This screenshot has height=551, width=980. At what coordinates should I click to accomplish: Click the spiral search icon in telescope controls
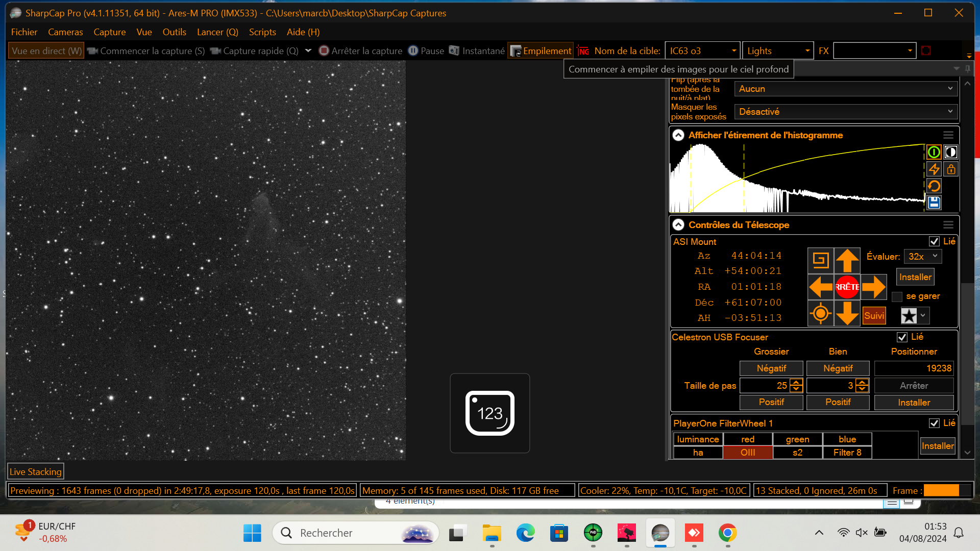click(x=821, y=261)
